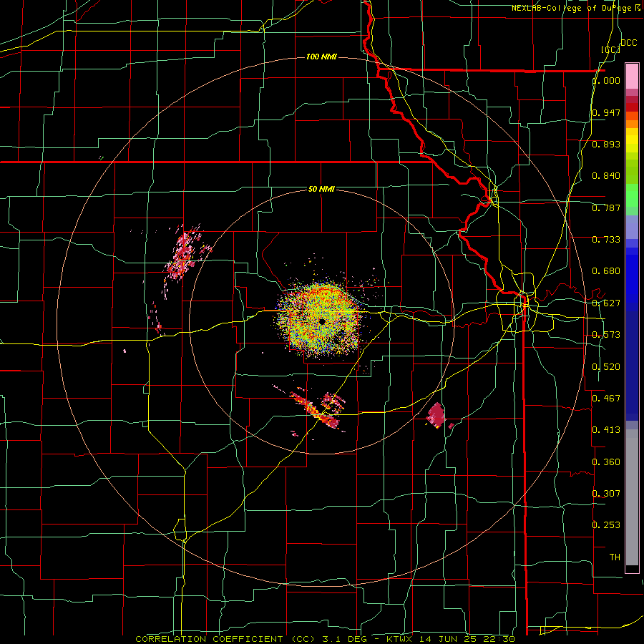Click the 50 NMI range ring label
Image resolution: width=644 pixels, height=644 pixels.
(321, 189)
